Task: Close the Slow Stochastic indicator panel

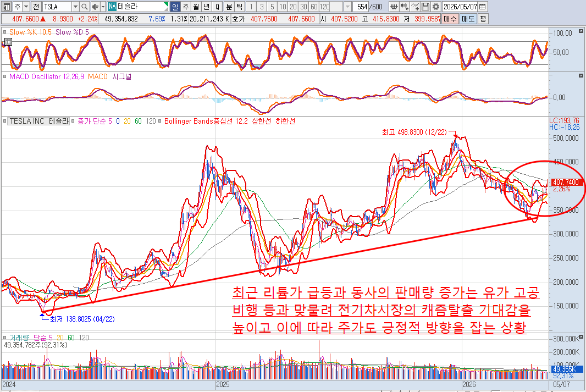Action: (x=581, y=31)
